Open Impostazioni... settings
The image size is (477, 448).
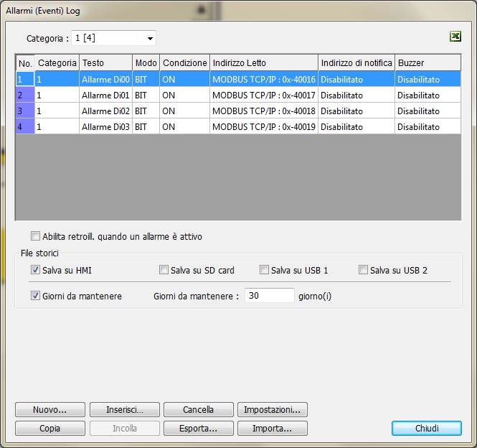pyautogui.click(x=273, y=410)
